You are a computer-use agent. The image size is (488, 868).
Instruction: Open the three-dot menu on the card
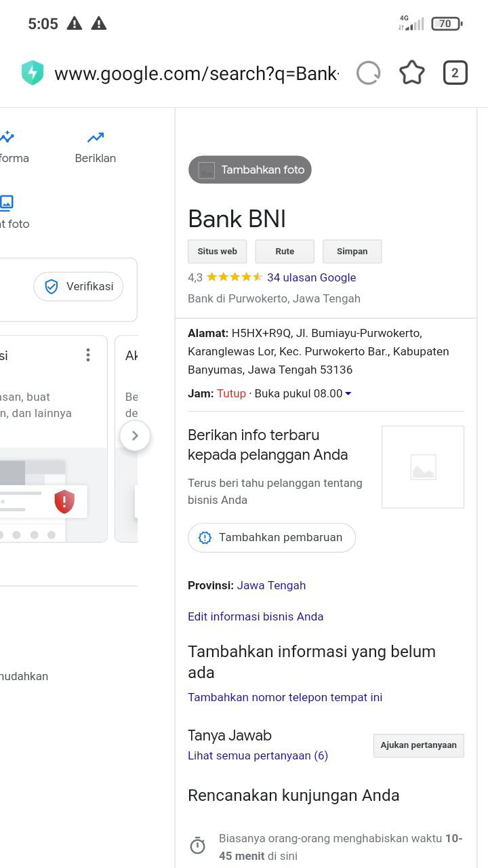[x=87, y=355]
